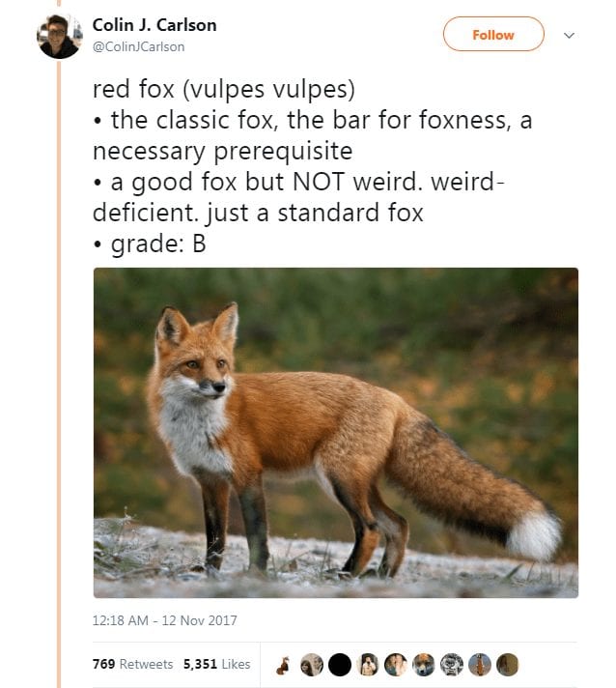Screen dimensions: 616x688
Task: Enlarge the red fox photo
Action: click(x=336, y=433)
